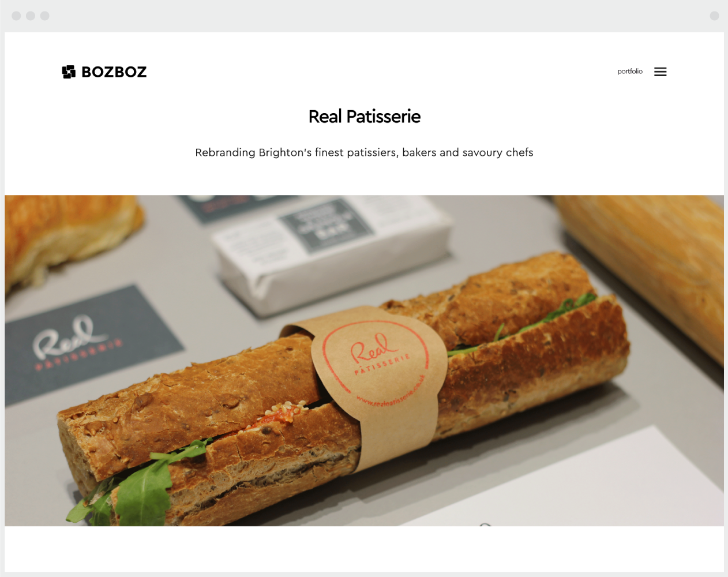The width and height of the screenshot is (728, 577).
Task: Open the hamburger menu icon
Action: [x=661, y=72]
